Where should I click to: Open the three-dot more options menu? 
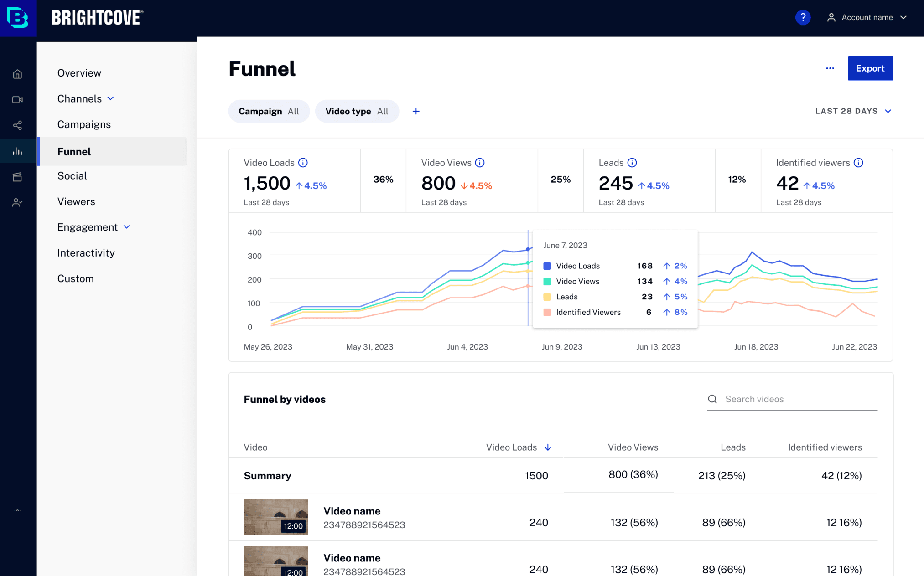tap(830, 68)
